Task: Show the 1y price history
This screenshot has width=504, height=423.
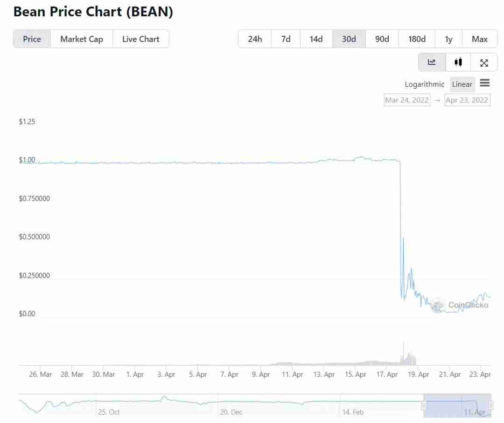Action: click(448, 39)
